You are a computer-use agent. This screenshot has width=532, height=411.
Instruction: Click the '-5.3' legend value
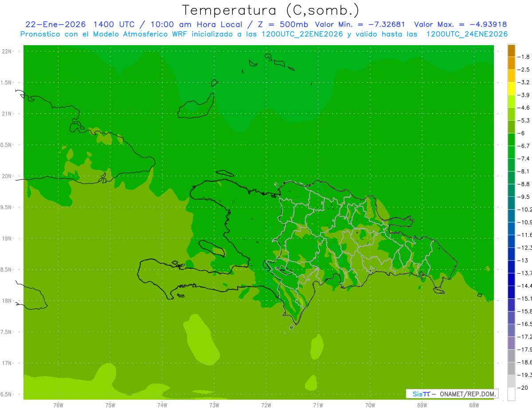pos(523,120)
